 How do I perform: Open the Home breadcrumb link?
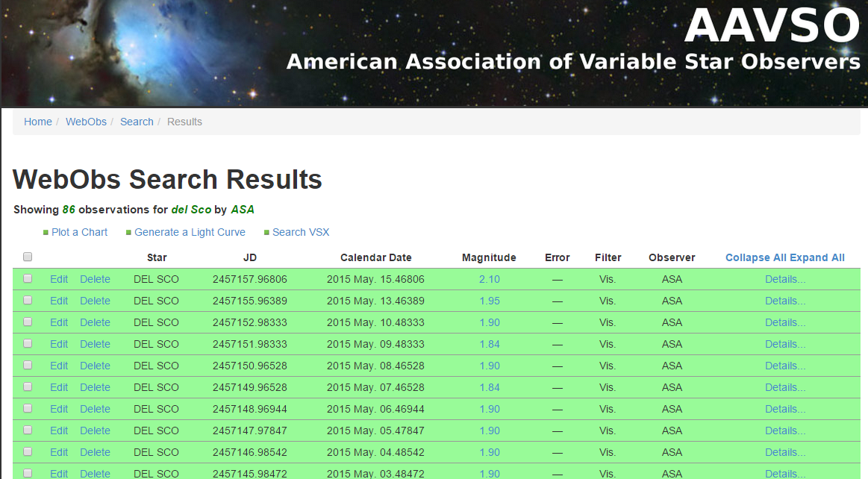(37, 122)
